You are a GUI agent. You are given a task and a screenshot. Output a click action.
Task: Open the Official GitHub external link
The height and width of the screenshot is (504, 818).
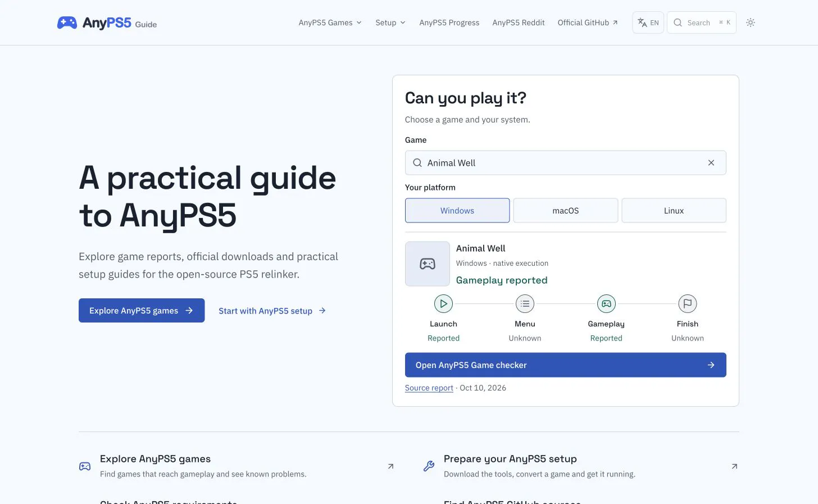(x=588, y=22)
